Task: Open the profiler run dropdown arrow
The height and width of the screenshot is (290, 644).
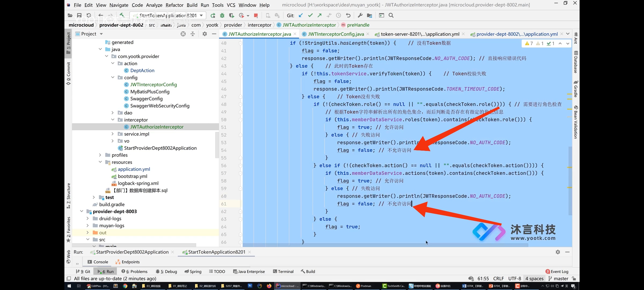Action: (x=248, y=16)
